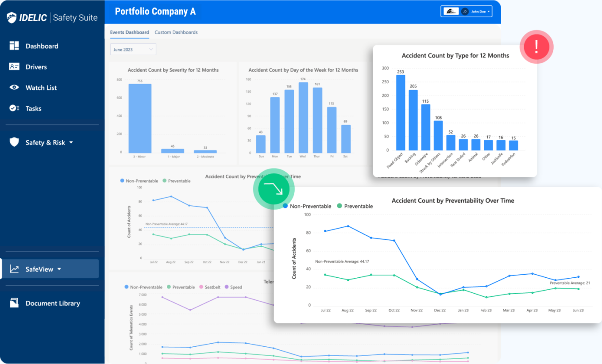
Task: Select the Minor severity bar labeled 755
Action: point(140,118)
